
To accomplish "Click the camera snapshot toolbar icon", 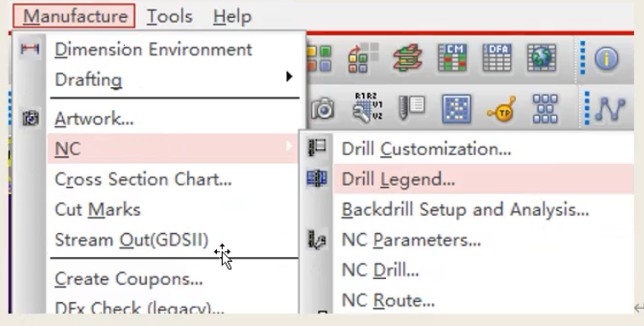I will click(x=322, y=108).
